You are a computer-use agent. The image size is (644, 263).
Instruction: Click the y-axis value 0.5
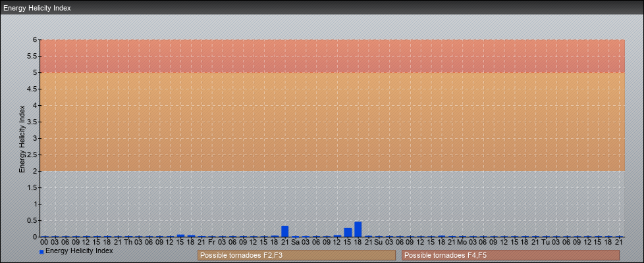(x=32, y=220)
